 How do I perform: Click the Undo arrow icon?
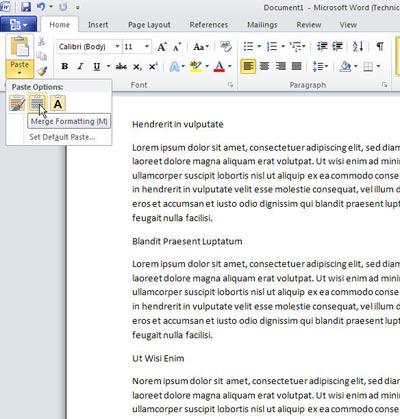(41, 7)
